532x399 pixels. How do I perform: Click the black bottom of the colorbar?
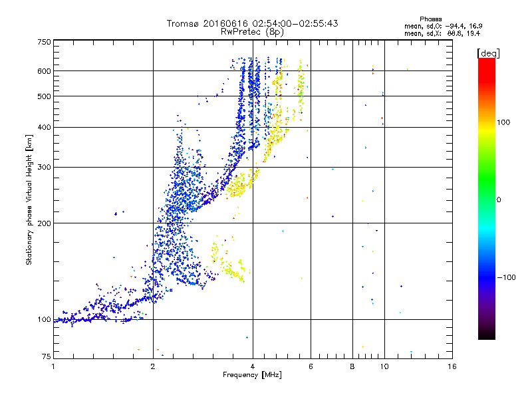click(x=487, y=334)
